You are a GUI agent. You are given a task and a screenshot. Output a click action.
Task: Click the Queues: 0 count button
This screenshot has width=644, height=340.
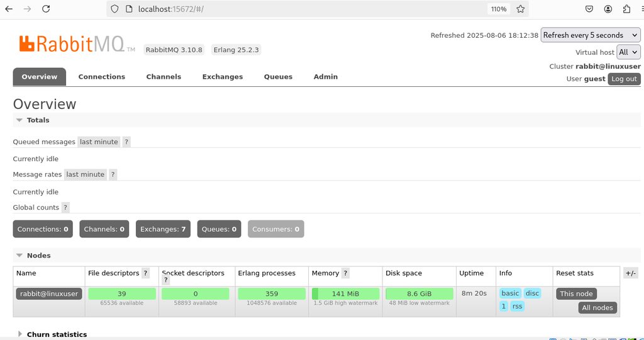pos(219,229)
